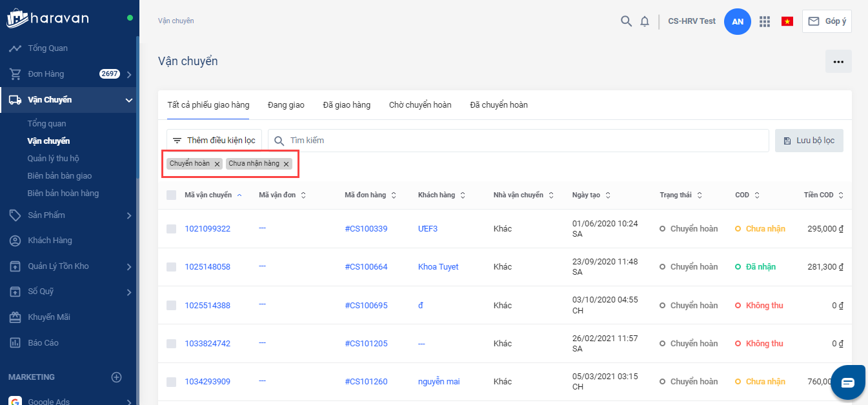868x405 pixels.
Task: Open the notifications bell
Action: [645, 21]
